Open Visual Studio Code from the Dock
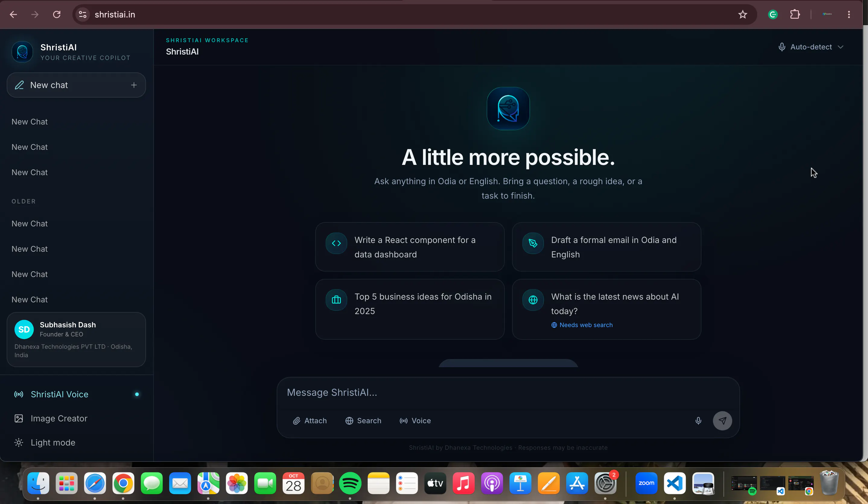 point(674,483)
